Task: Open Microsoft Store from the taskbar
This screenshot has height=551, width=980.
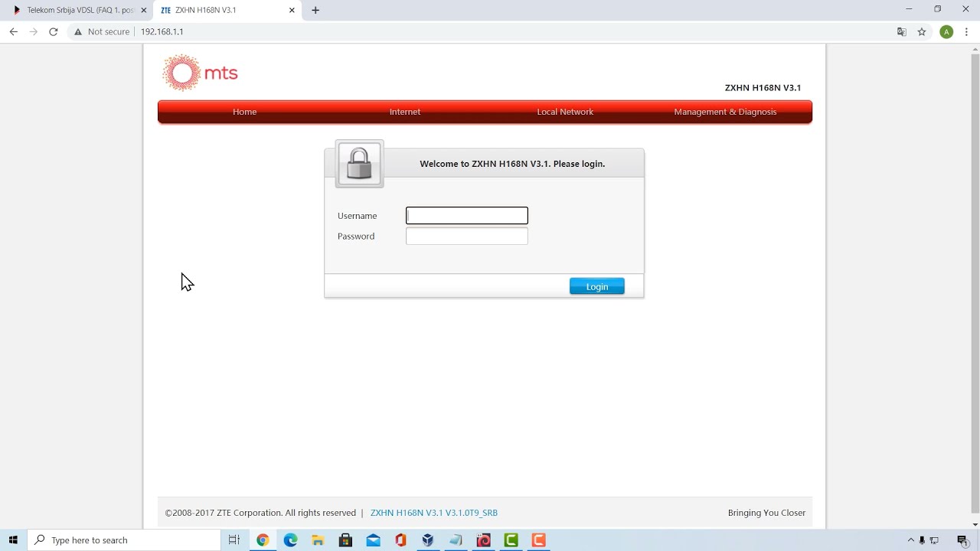Action: (345, 540)
